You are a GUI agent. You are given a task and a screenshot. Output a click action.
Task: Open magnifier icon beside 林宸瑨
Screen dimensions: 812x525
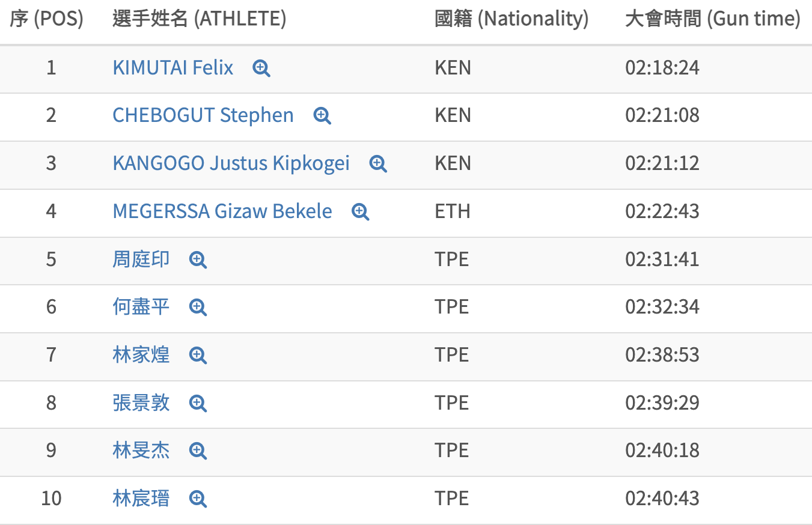click(x=198, y=499)
